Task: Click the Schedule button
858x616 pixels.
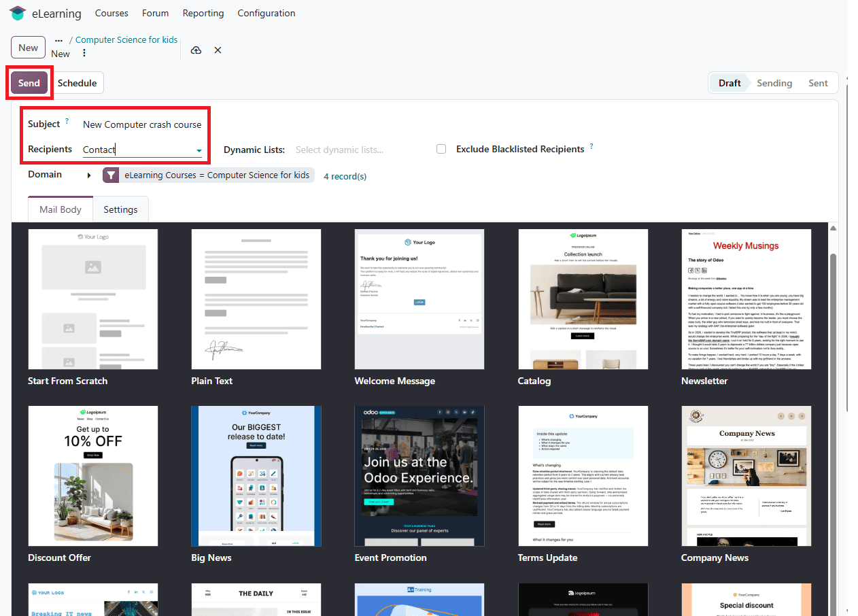Action: pyautogui.click(x=77, y=83)
